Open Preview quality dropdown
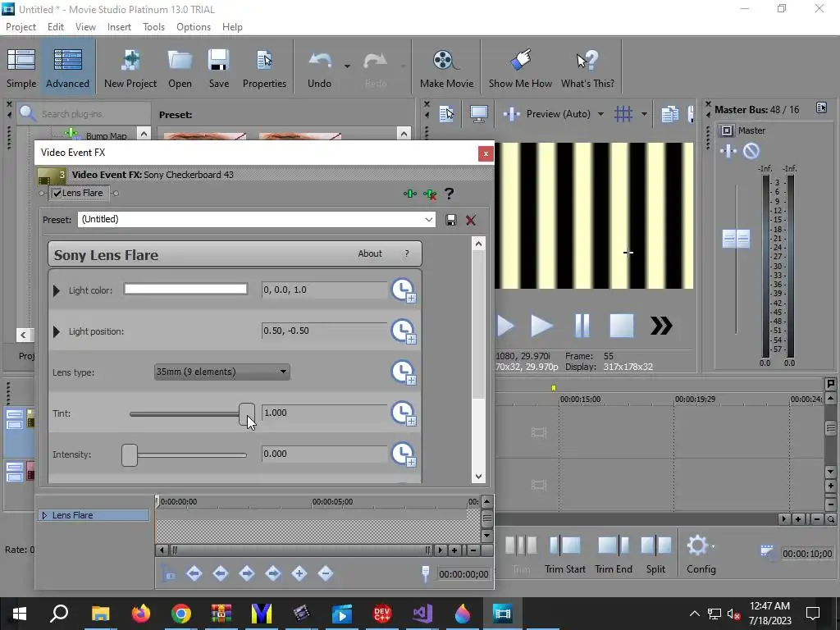 click(600, 113)
